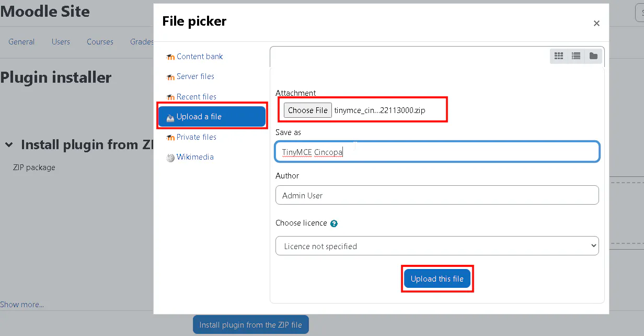Open the Wikimedia repository

click(x=195, y=157)
